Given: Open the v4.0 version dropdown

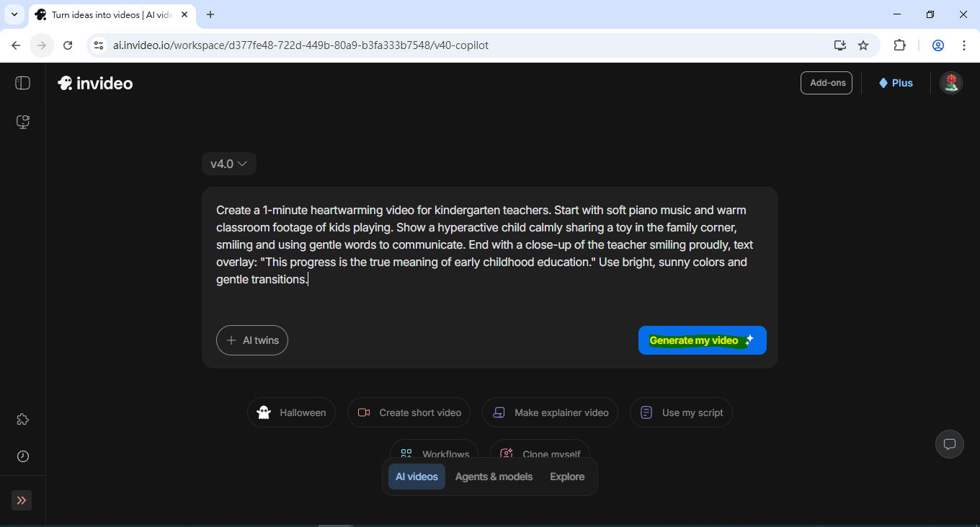Looking at the screenshot, I should point(228,164).
